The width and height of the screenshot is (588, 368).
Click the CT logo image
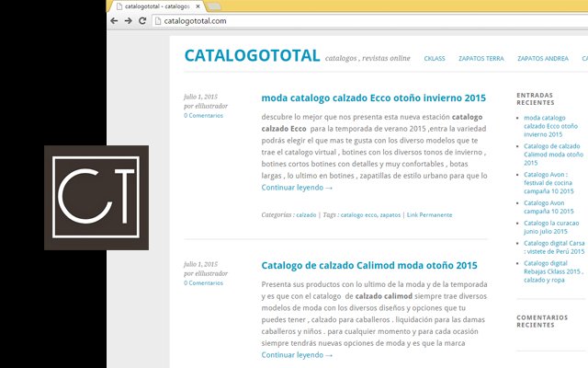click(96, 198)
